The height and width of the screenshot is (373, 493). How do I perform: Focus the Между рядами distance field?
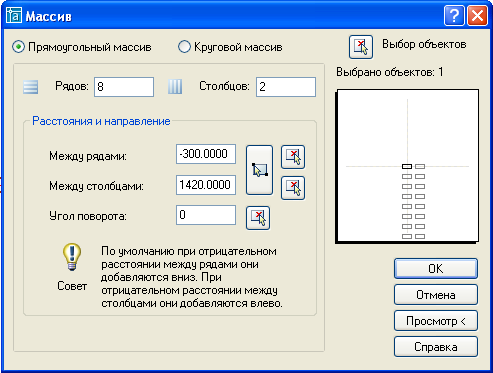coord(206,154)
